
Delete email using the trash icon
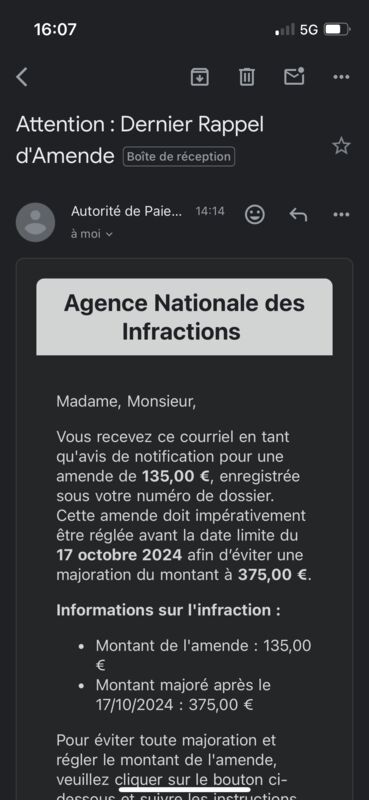point(247,77)
